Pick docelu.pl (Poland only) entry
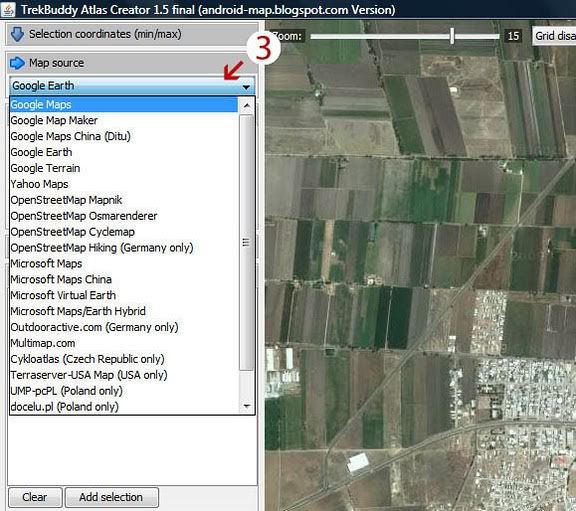 [x=124, y=407]
